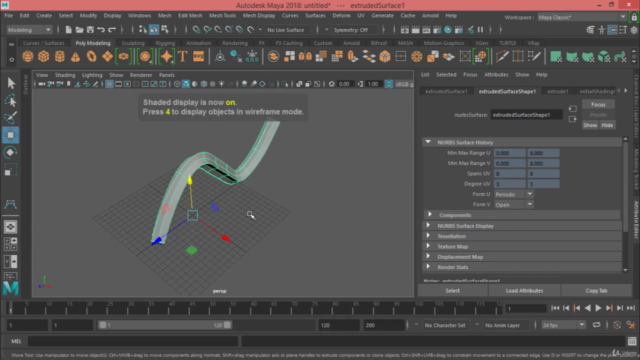Choose the Lasso select tool

coord(11,100)
